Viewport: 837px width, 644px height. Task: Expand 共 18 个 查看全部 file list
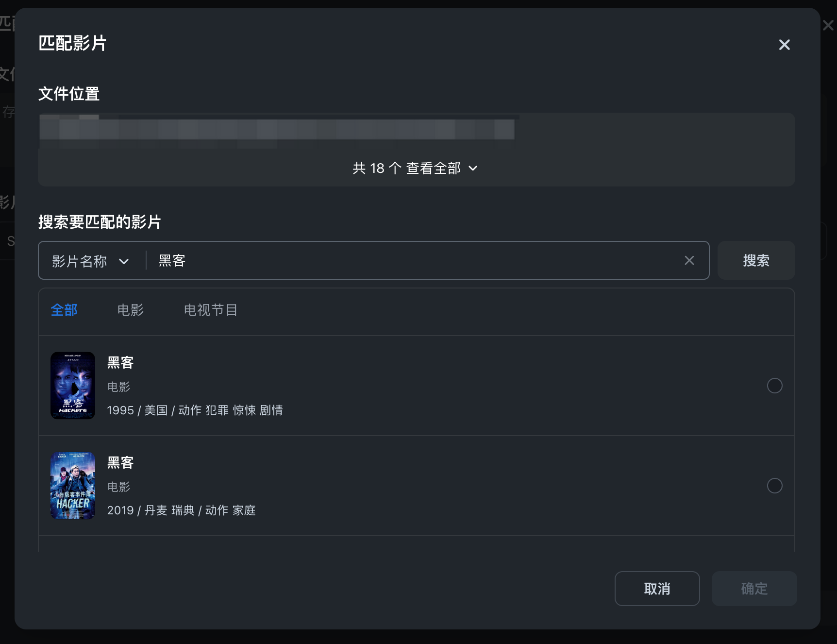pos(415,168)
